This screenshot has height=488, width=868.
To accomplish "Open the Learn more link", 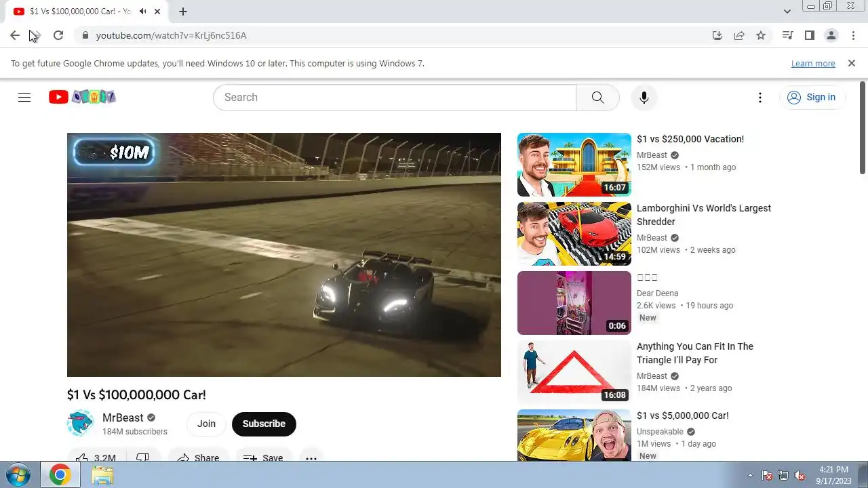I will click(813, 64).
